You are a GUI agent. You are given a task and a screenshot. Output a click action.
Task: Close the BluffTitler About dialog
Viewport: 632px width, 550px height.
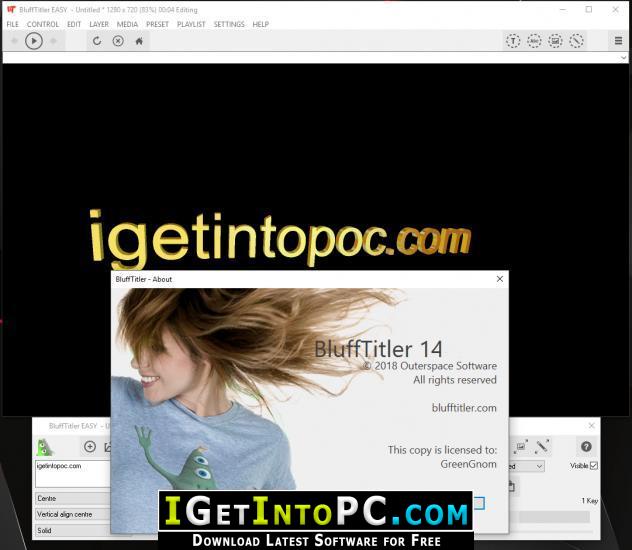click(x=499, y=279)
